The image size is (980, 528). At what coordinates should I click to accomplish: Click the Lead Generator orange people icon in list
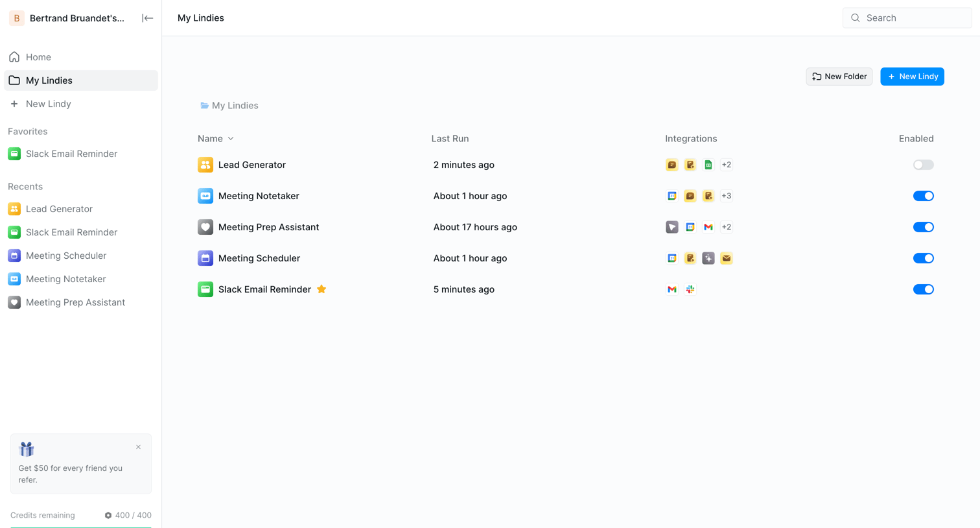tap(205, 165)
